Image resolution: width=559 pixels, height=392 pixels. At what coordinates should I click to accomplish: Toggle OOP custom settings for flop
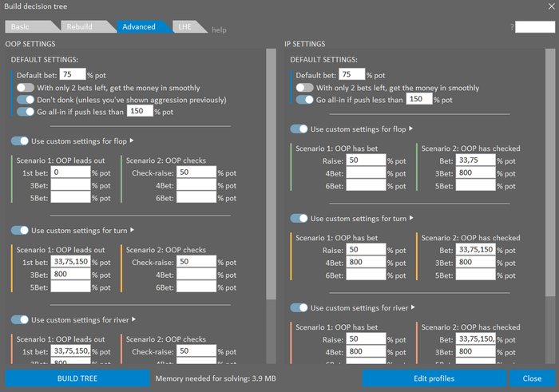pyautogui.click(x=20, y=141)
